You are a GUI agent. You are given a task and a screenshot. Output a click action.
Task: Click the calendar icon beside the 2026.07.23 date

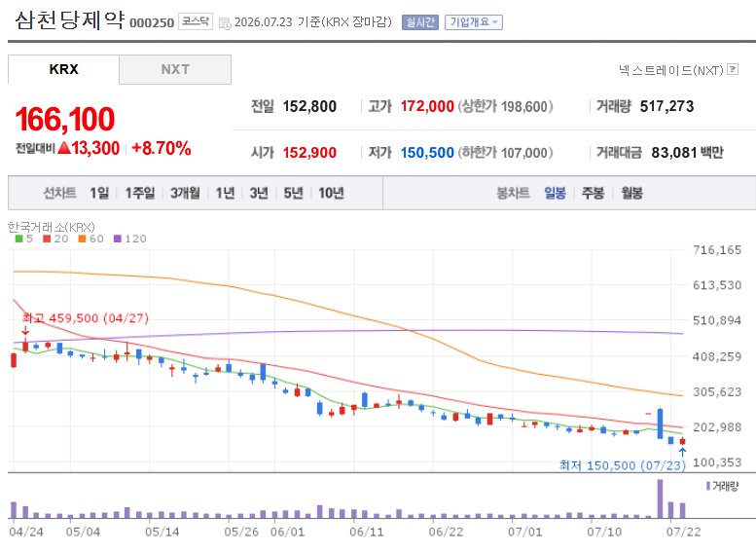point(225,23)
